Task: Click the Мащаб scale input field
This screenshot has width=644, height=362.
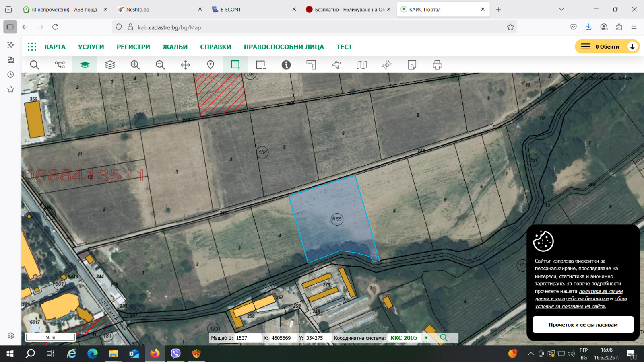Action: 248,338
